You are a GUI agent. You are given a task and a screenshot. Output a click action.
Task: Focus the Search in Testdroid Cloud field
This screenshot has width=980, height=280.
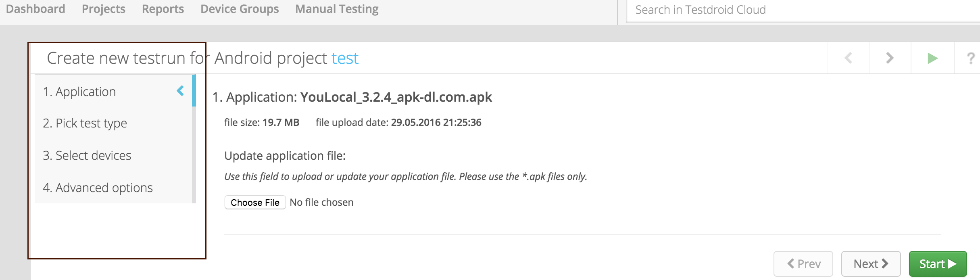[803, 10]
